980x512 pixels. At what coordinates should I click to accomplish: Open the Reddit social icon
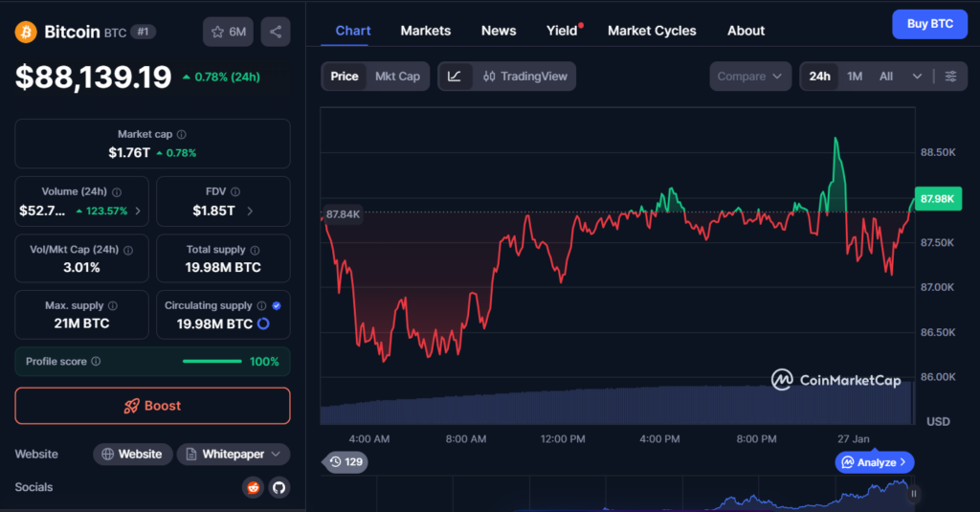[x=254, y=487]
